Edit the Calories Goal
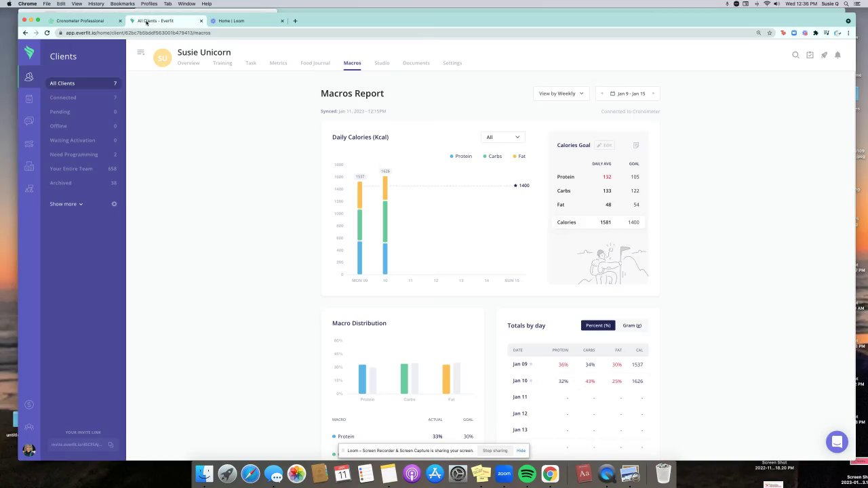The width and height of the screenshot is (868, 488). (604, 145)
